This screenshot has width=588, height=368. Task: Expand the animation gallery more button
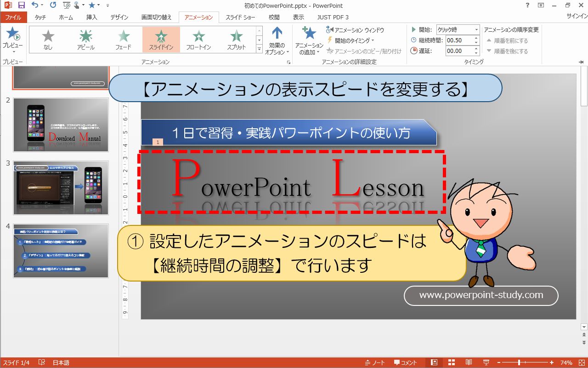tap(259, 49)
